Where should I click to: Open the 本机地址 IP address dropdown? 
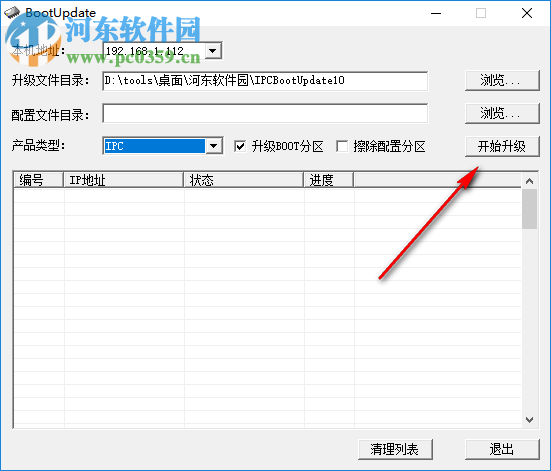pyautogui.click(x=213, y=51)
